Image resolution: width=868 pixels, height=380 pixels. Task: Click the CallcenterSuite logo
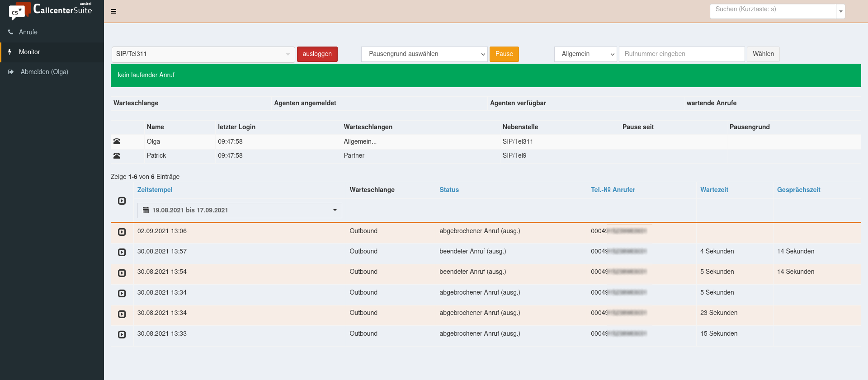click(x=52, y=10)
